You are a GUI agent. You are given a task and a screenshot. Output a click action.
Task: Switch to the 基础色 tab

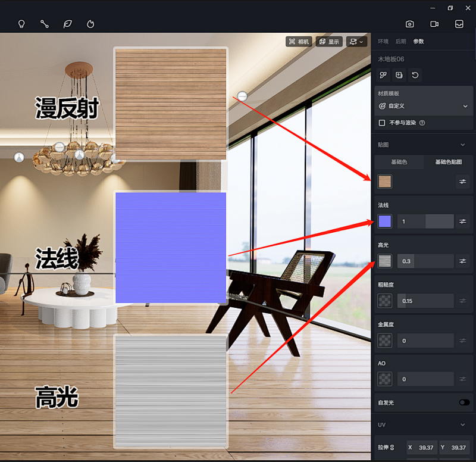[x=399, y=162]
